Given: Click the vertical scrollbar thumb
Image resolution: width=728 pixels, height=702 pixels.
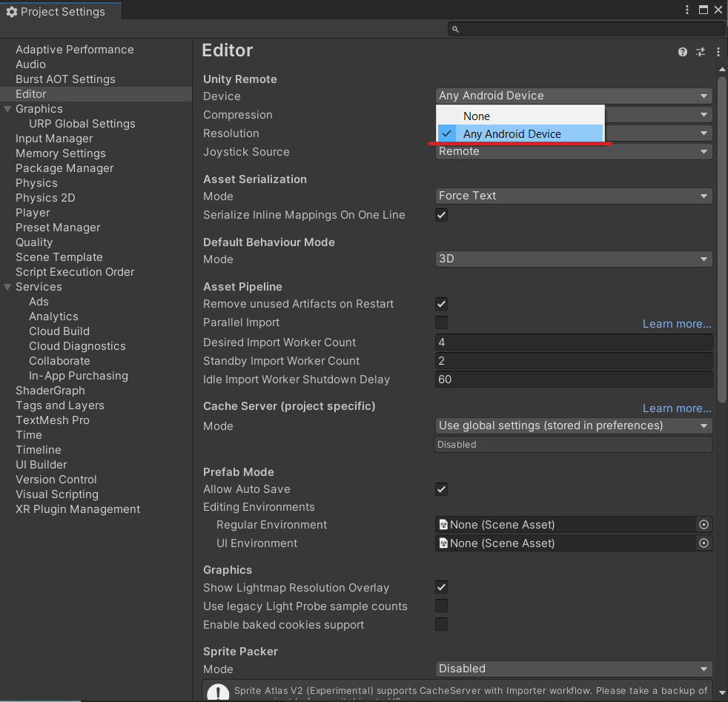Looking at the screenshot, I should 721,239.
